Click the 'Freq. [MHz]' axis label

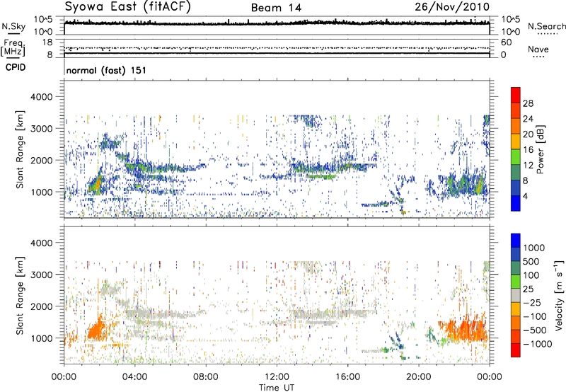[x=11, y=49]
